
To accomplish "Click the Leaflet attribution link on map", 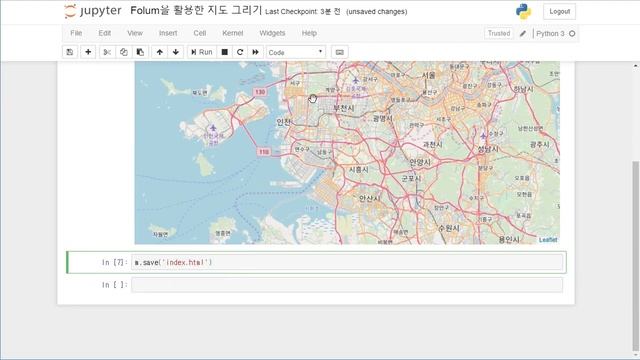I will pos(548,240).
